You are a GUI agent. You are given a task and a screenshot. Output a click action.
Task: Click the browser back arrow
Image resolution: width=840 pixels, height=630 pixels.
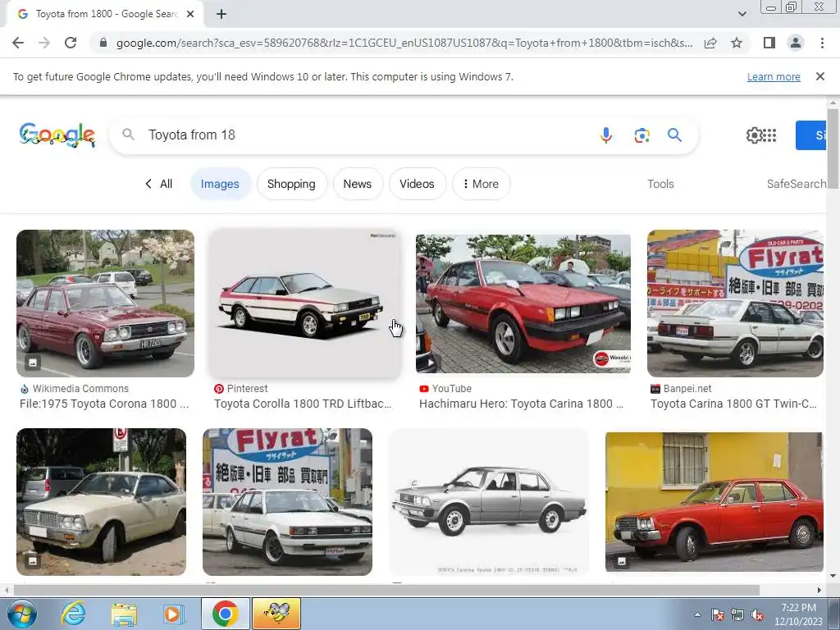tap(18, 43)
